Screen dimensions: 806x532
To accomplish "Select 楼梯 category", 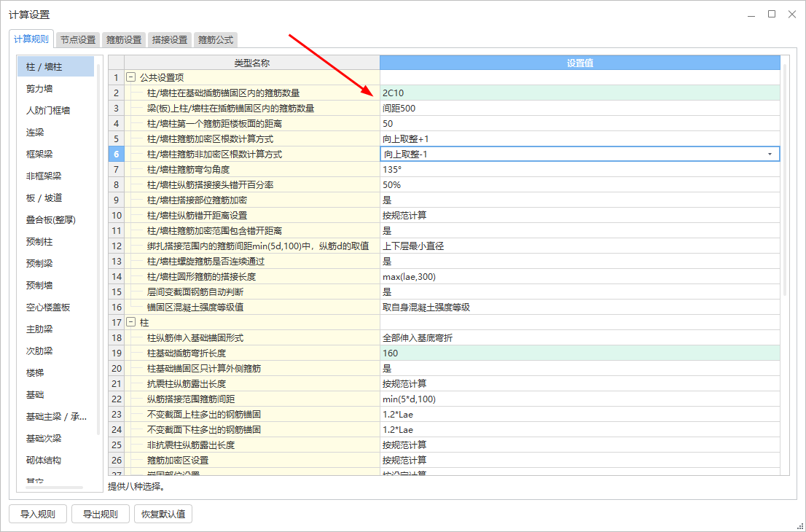I will point(55,372).
